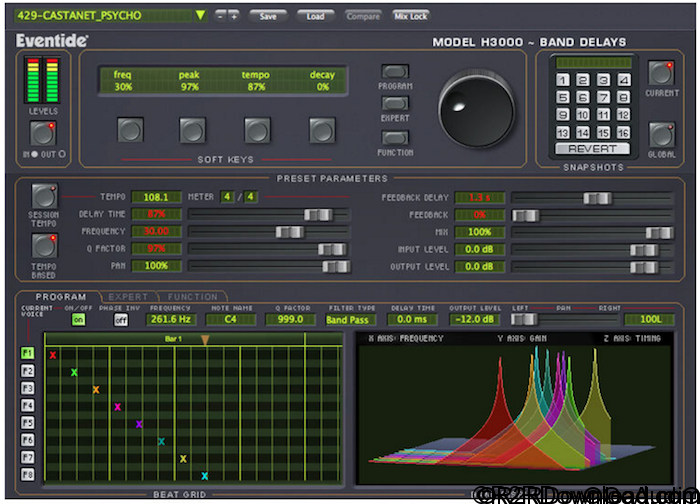The image size is (700, 504).
Task: Click the DELAY TIME slider handle
Action: 318,215
